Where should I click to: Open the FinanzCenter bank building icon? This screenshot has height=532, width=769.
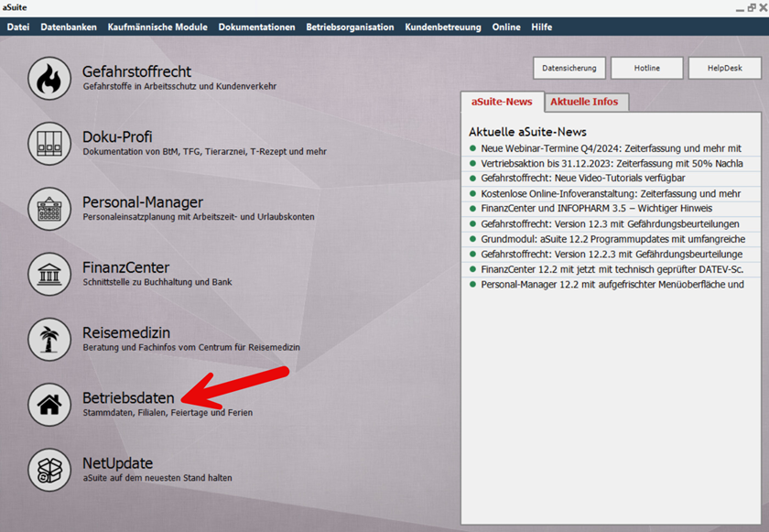[49, 276]
